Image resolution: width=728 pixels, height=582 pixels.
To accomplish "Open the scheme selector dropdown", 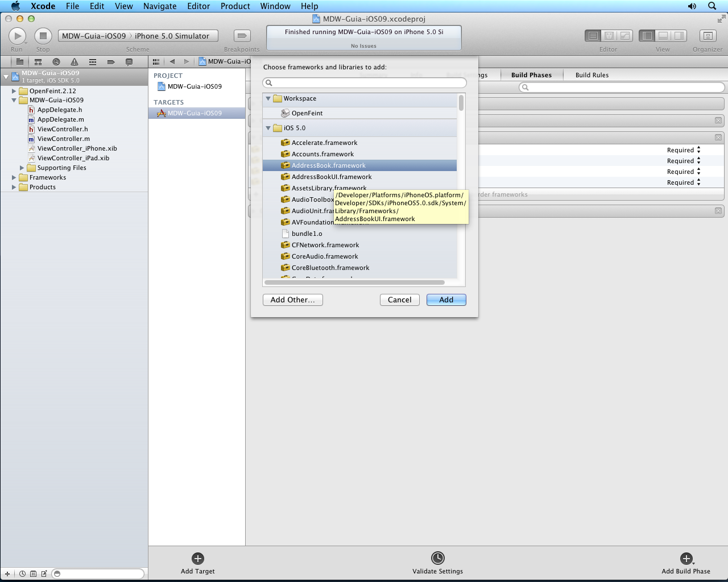I will (x=138, y=36).
